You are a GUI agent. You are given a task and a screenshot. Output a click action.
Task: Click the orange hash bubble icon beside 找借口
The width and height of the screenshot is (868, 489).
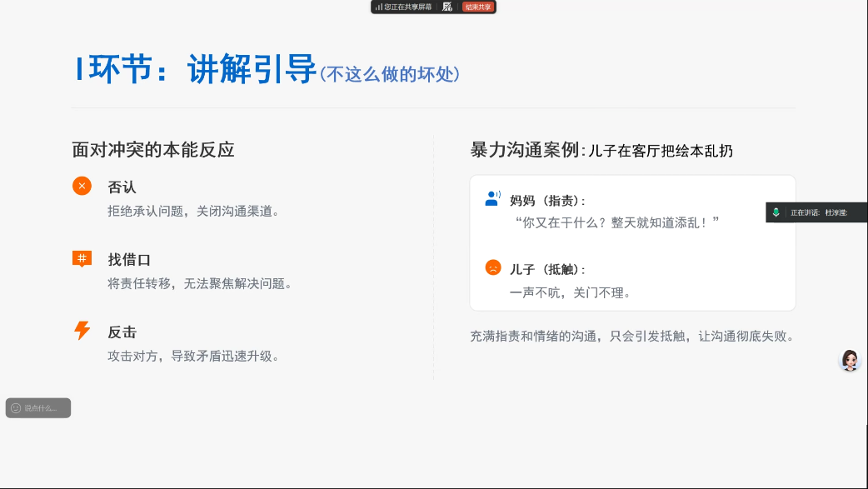[82, 259]
